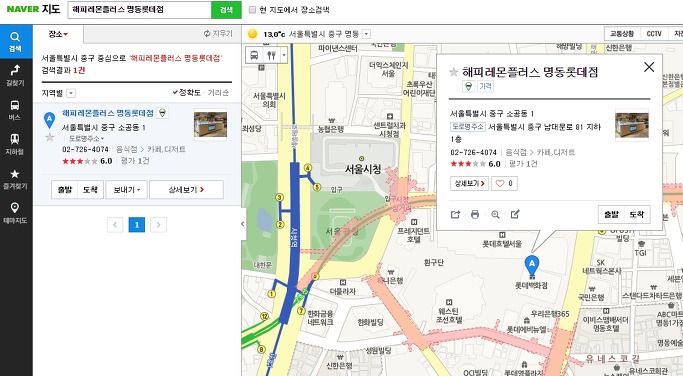Click 지우기 clear results

tap(219, 34)
